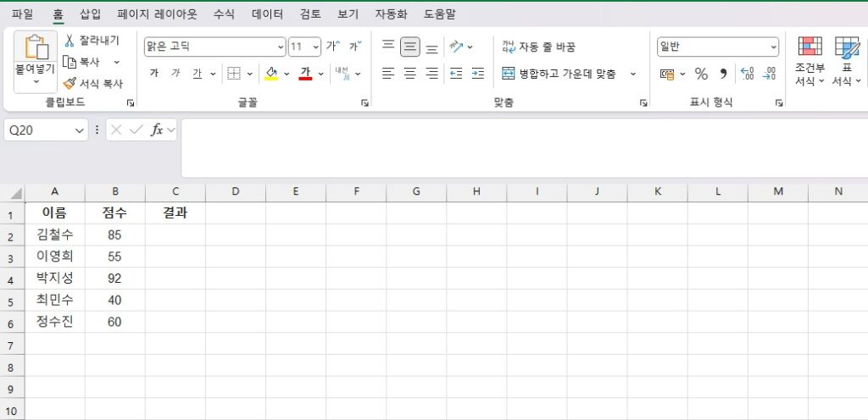The height and width of the screenshot is (420, 868).
Task: Click the scissors icon for 잘라내기 (Cut)
Action: (70, 41)
